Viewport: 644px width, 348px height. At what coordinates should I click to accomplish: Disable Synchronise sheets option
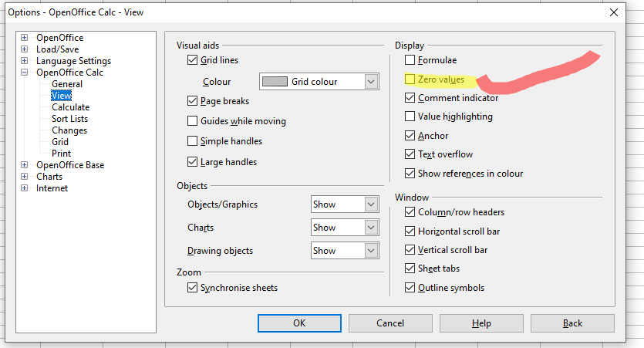point(193,288)
